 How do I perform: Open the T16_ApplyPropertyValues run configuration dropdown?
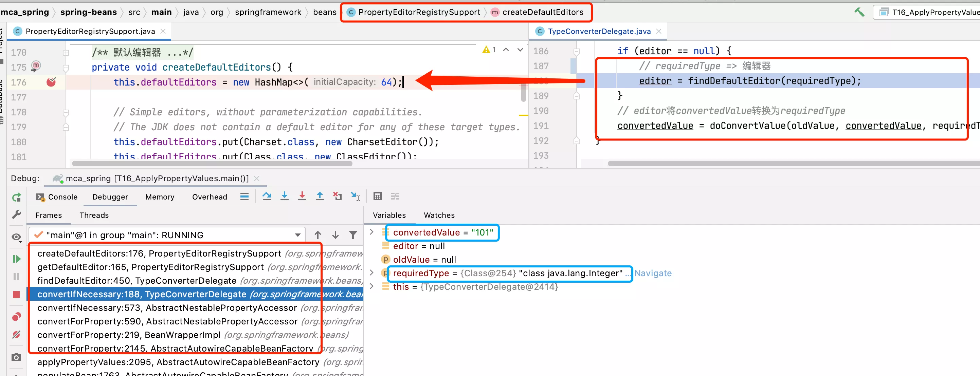coord(928,12)
